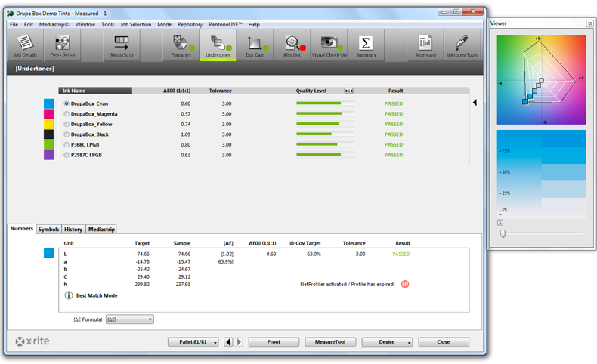Open the Min Dot view
This screenshot has height=364, width=597.
[x=292, y=45]
